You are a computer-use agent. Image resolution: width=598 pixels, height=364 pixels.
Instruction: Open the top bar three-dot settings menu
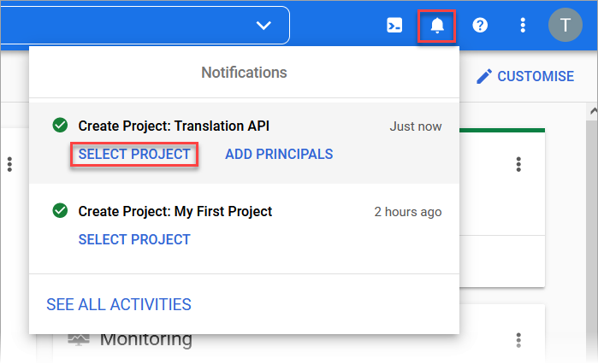point(523,26)
